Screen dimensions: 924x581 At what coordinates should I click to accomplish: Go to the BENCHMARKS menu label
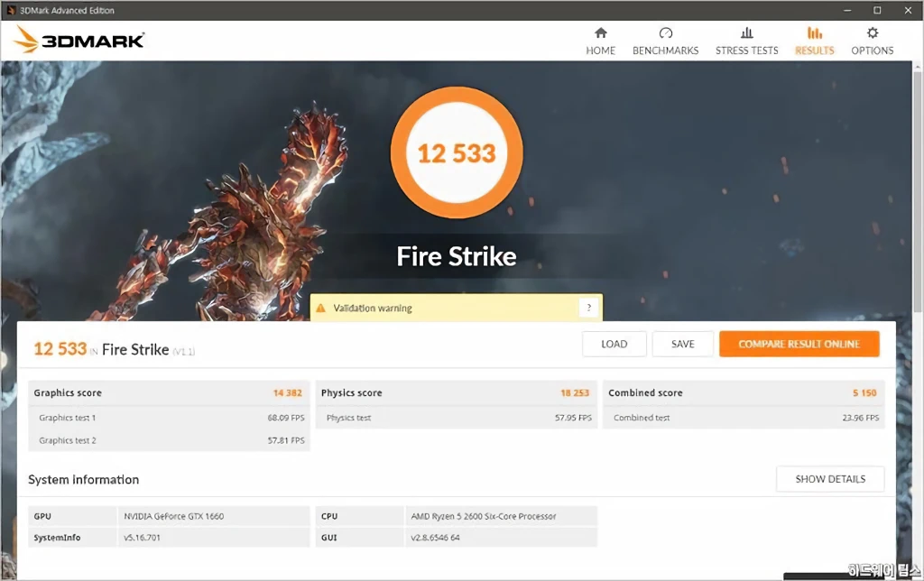click(665, 51)
